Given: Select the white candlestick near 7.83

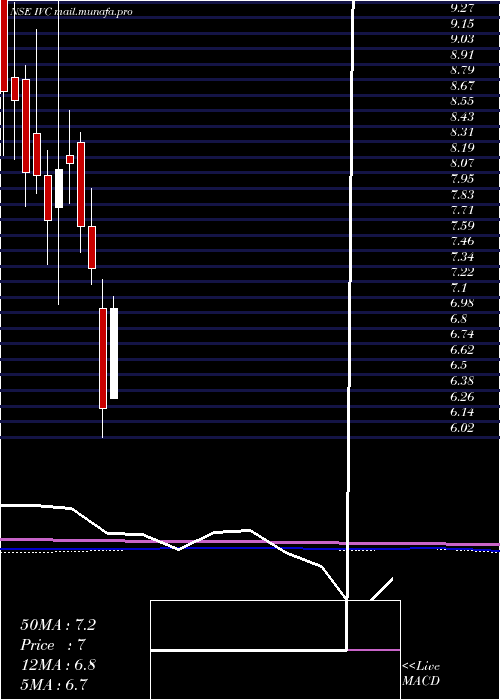Looking at the screenshot, I should click(59, 188).
